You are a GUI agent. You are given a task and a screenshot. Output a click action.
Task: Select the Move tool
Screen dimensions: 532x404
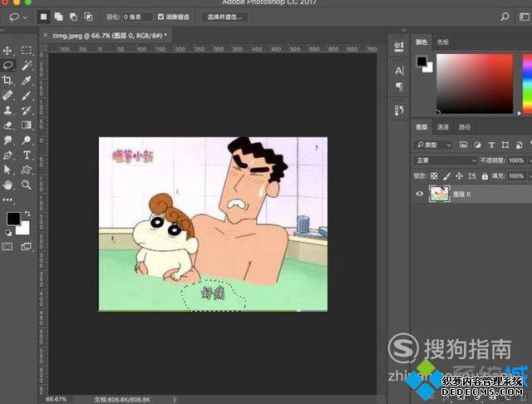[7, 51]
